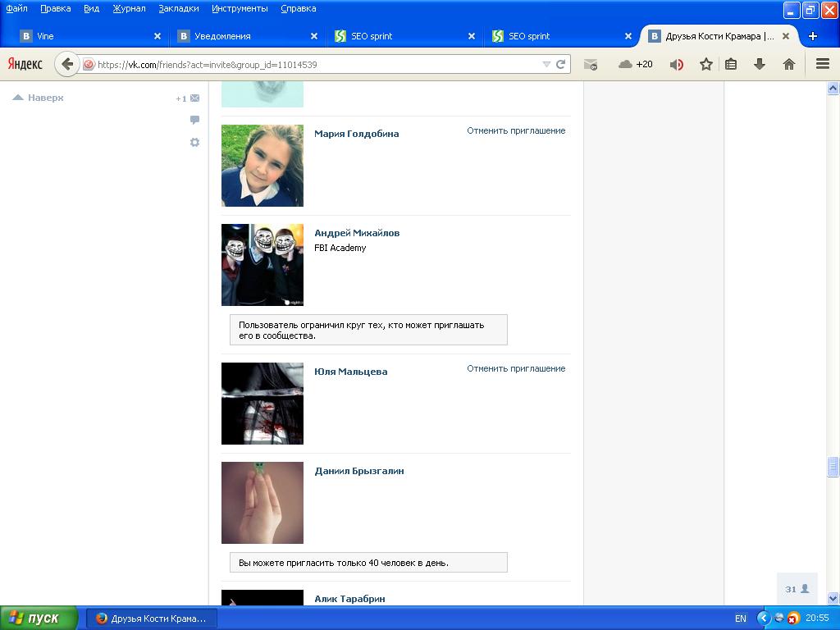Click the FBI Academy text
Viewport: 840px width, 630px height.
point(340,248)
